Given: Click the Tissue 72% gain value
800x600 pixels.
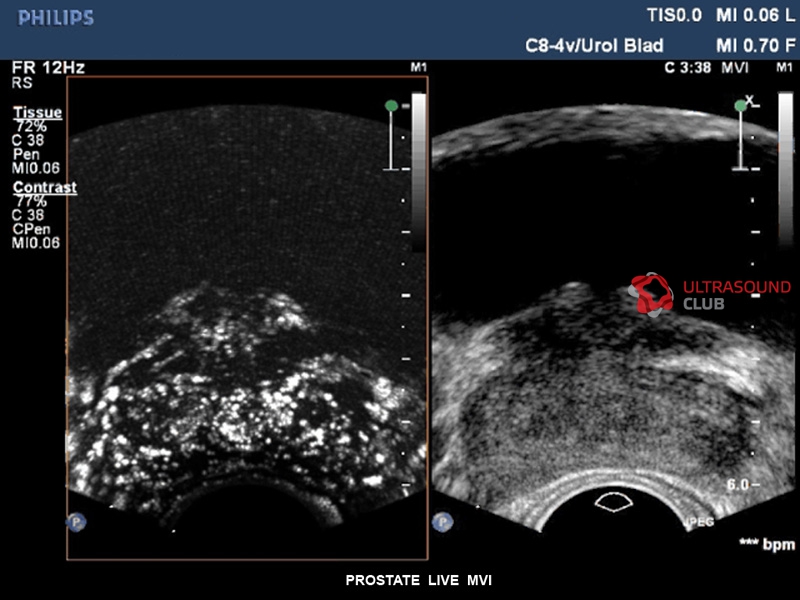Looking at the screenshot, I should point(31,126).
